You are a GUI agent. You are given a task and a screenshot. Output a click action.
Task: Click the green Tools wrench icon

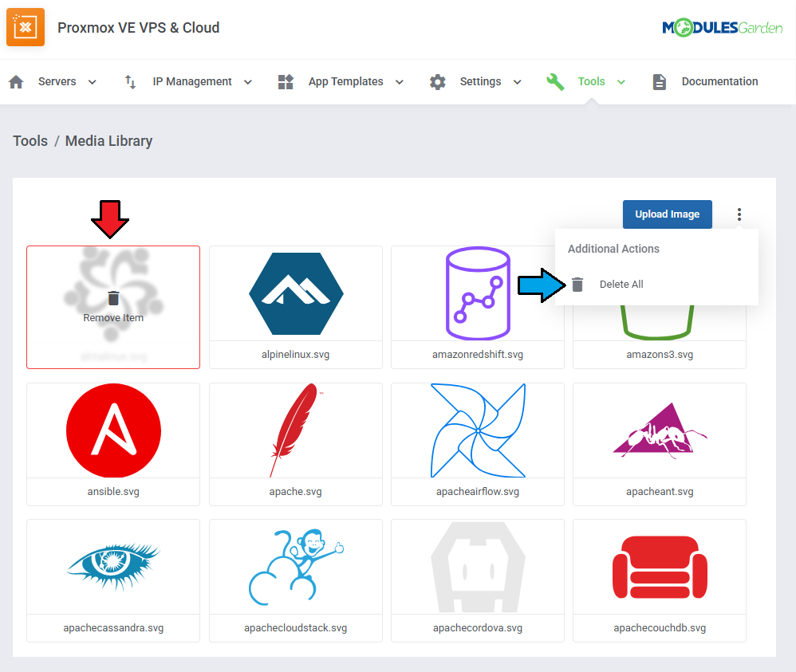[555, 82]
